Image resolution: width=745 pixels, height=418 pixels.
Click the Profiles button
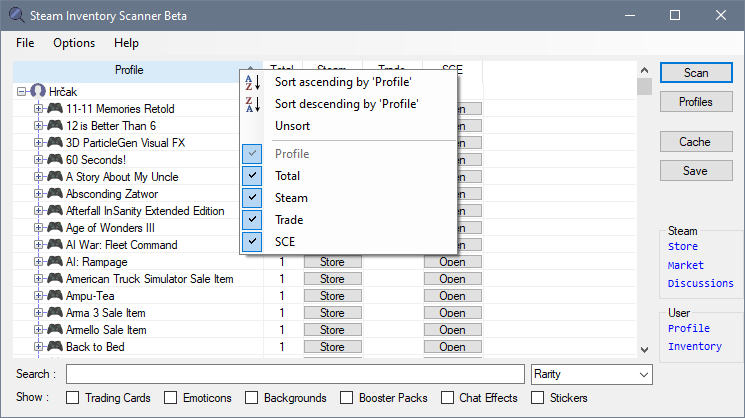click(x=696, y=102)
